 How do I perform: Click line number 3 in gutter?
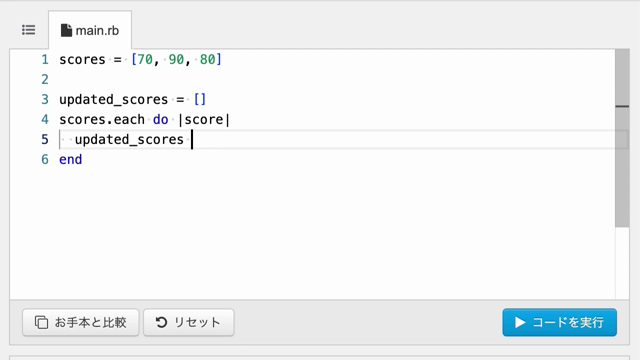pos(45,100)
